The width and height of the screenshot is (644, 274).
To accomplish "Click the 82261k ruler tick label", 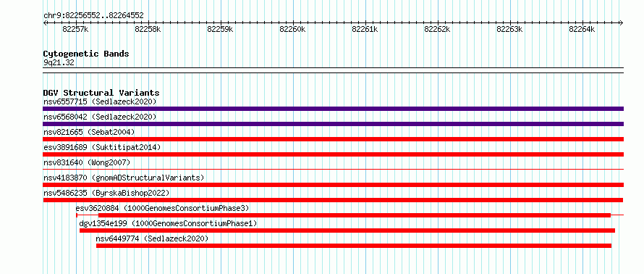I will click(365, 30).
